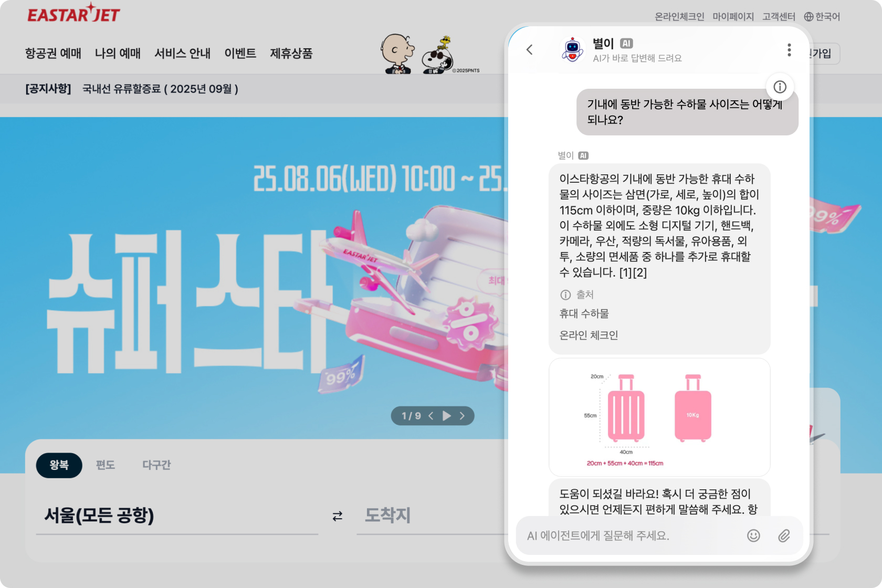Viewport: 882px width, 588px height.
Task: Click the 별이 robot avatar
Action: coord(572,50)
